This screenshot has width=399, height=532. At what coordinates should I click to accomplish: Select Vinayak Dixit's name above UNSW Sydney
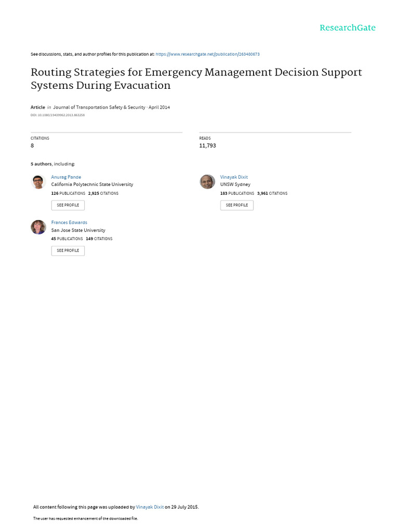234,177
